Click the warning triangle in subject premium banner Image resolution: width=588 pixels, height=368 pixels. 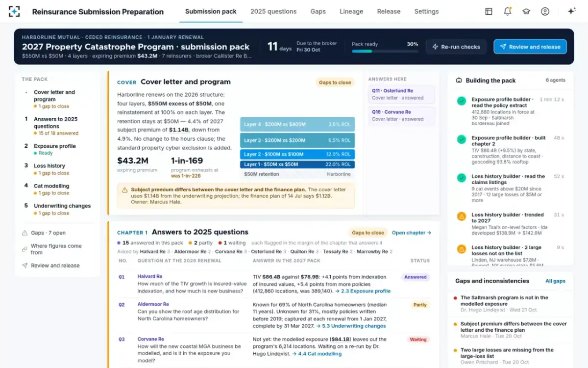125,190
